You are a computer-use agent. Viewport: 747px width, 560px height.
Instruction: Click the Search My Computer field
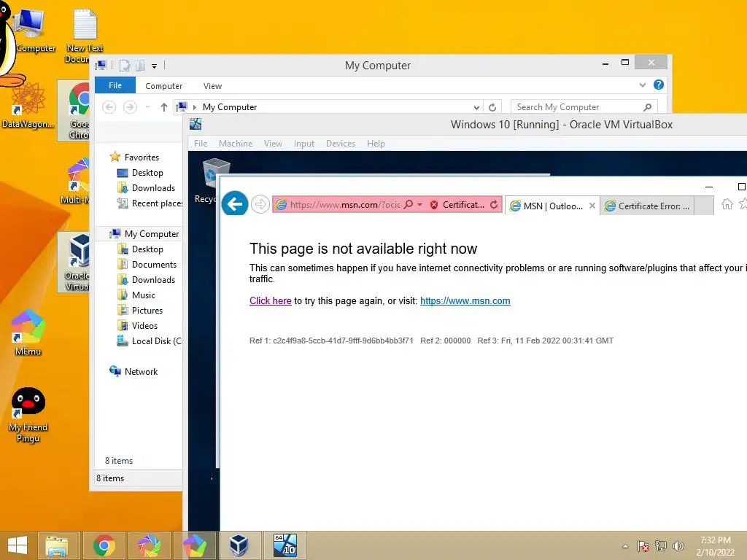[x=584, y=107]
